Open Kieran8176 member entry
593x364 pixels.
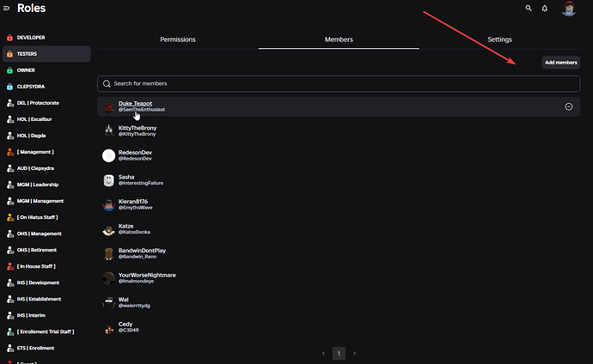tap(339, 204)
